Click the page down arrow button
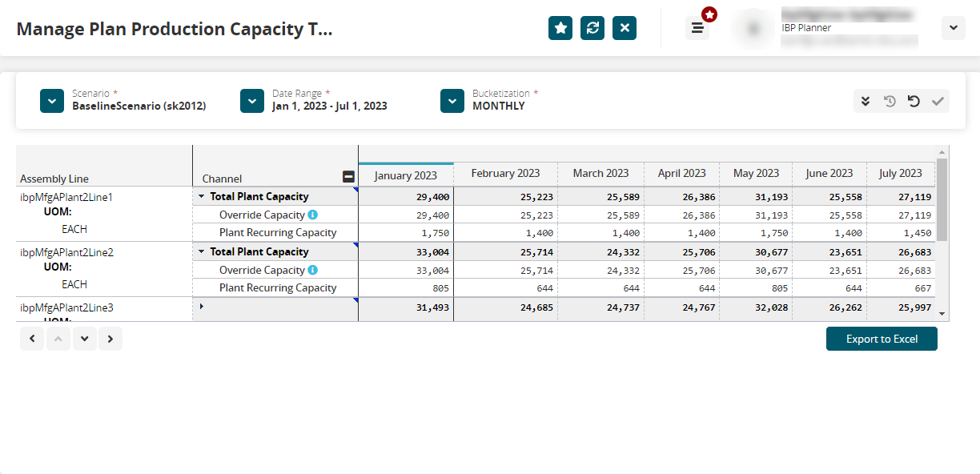 tap(85, 339)
